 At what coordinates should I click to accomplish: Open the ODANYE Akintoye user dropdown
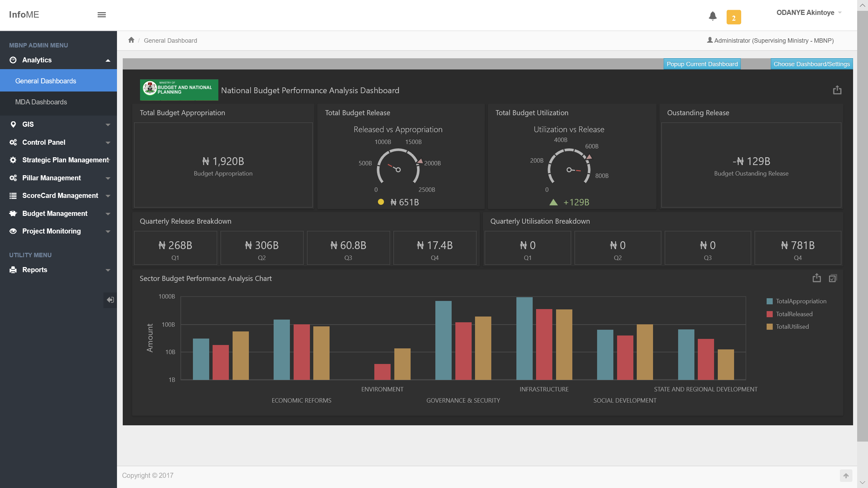tap(809, 13)
